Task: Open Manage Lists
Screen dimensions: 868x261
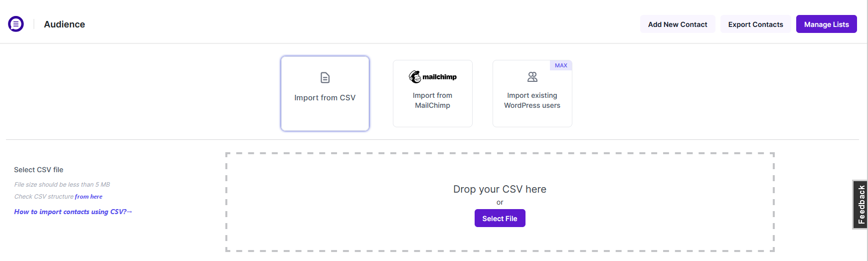Action: click(826, 24)
